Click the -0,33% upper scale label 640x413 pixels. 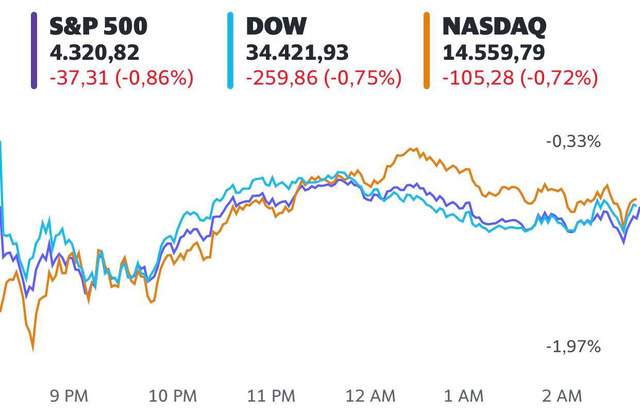tap(573, 142)
